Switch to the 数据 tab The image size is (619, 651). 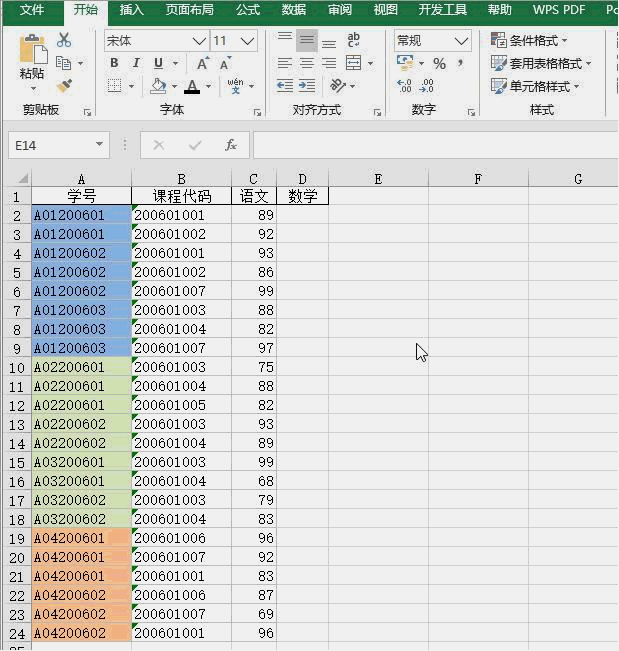(x=294, y=9)
